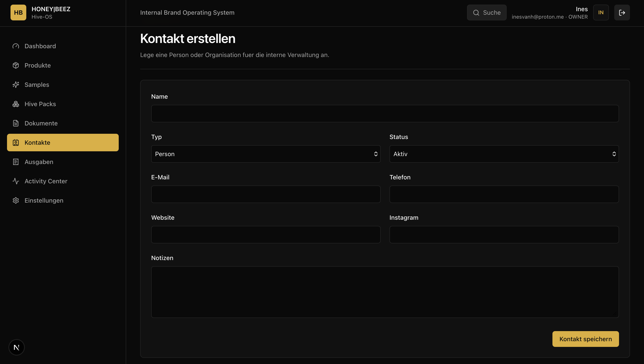Image resolution: width=644 pixels, height=364 pixels.
Task: Expand the Status dropdown showing Aktiv
Action: point(504,154)
